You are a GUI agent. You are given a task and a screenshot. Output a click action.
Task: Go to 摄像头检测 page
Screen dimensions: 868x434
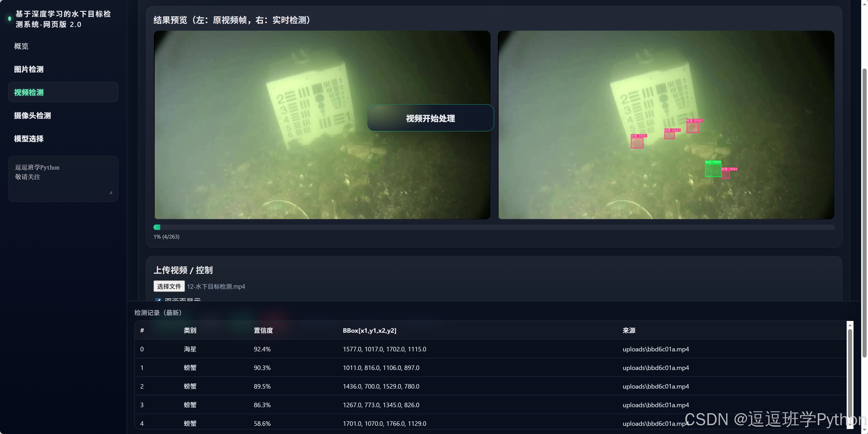point(32,116)
